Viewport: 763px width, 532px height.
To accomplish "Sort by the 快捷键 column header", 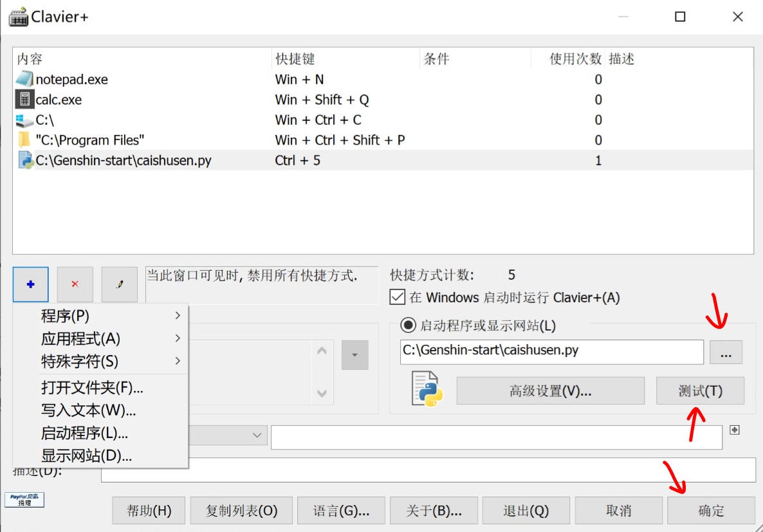I will [345, 59].
